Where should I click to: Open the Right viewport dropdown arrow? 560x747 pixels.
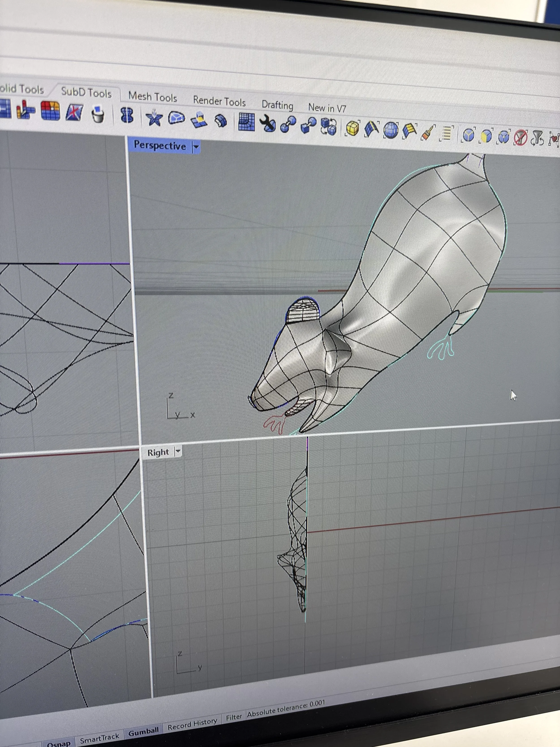click(178, 452)
